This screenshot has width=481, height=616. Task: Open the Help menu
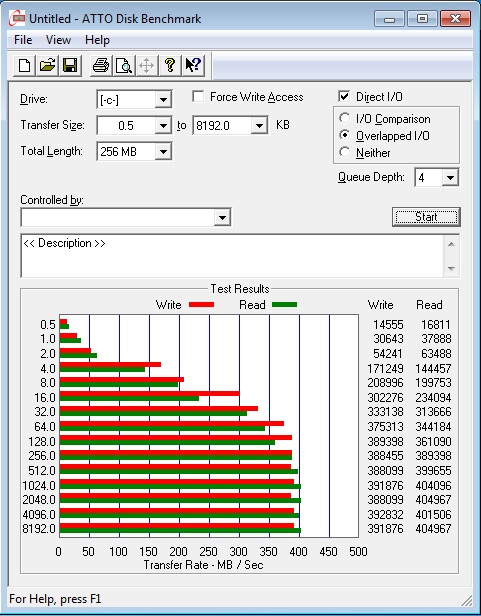coord(97,40)
